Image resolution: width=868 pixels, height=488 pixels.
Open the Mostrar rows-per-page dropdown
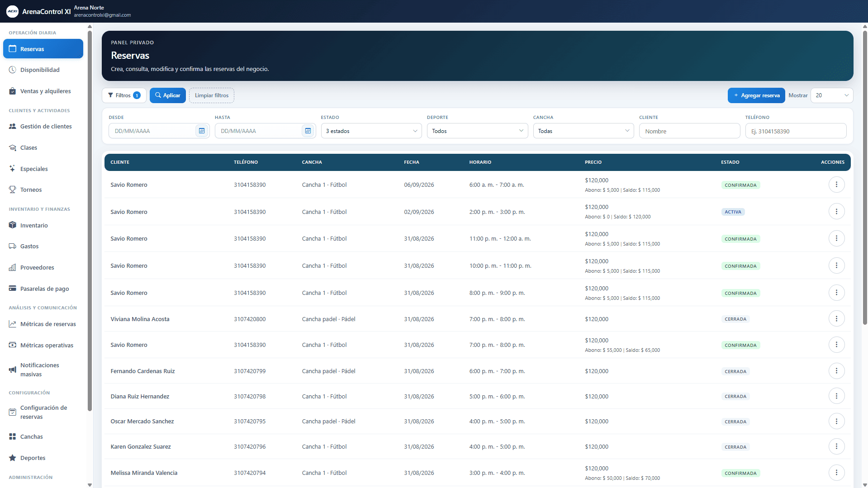(832, 95)
